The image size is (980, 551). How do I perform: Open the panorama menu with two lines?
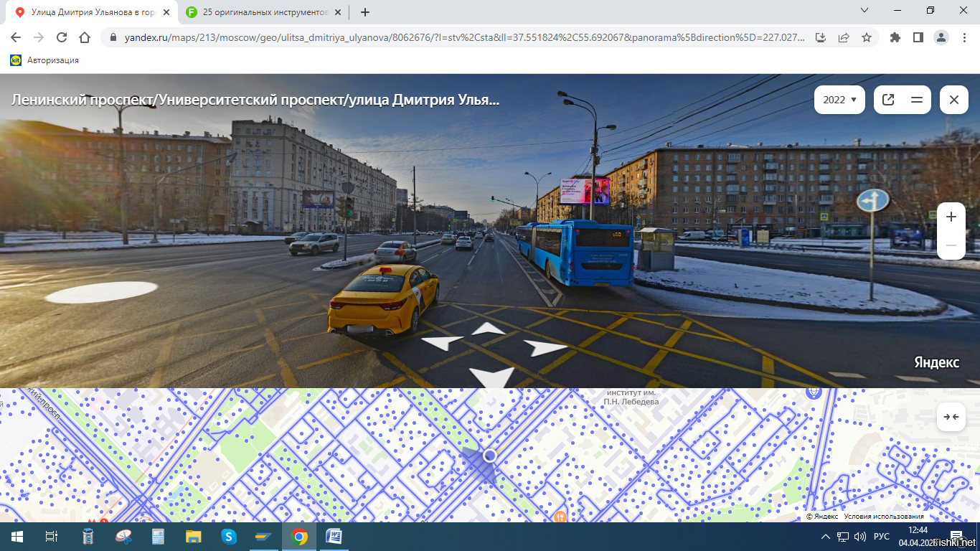[917, 100]
